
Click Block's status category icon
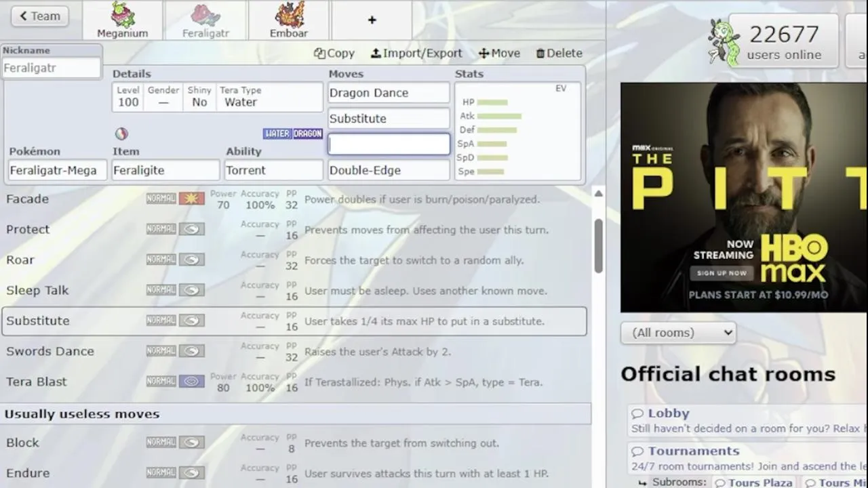pyautogui.click(x=192, y=443)
